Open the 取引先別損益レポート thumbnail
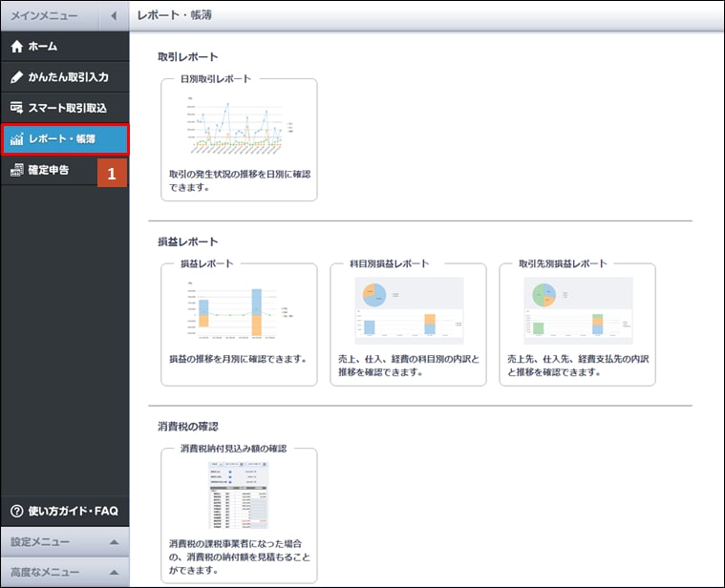This screenshot has height=588, width=725. 578,310
